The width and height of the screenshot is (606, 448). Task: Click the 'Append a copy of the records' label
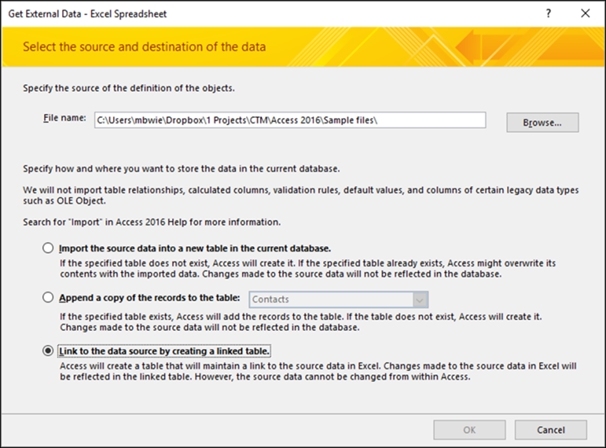click(x=149, y=298)
